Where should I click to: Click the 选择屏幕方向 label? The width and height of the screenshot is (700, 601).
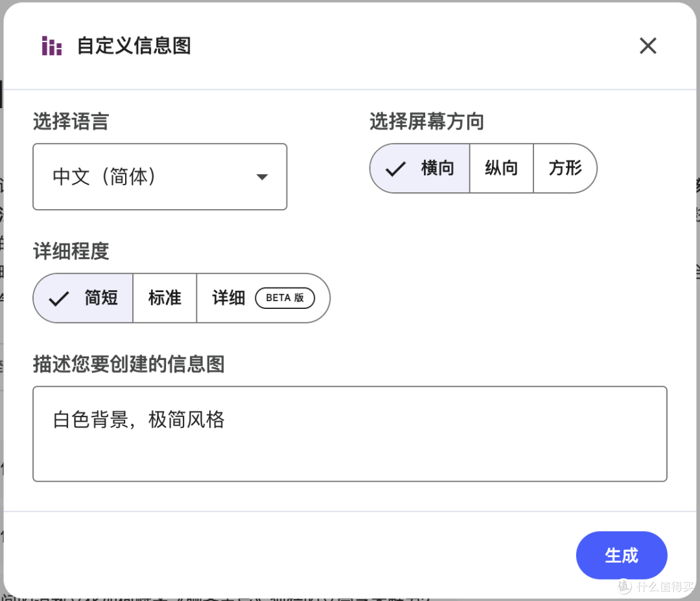[x=426, y=121]
